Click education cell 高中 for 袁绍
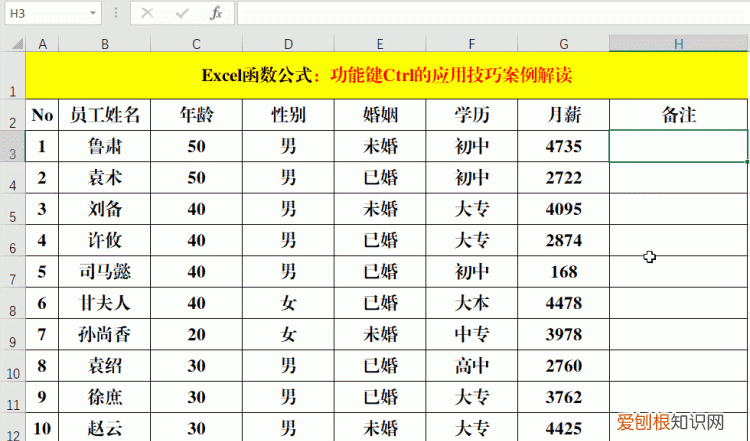Viewport: 750px width, 441px height. 472,366
